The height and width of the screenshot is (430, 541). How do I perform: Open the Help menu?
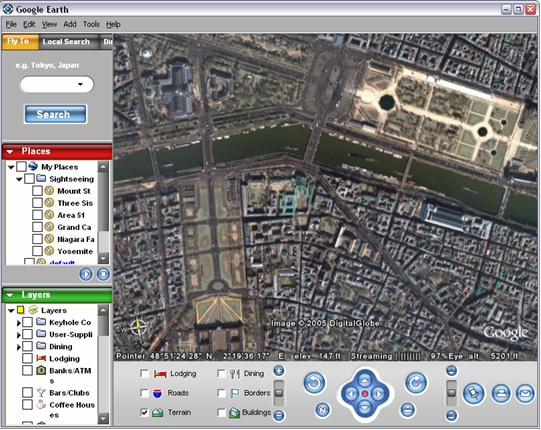pyautogui.click(x=113, y=25)
